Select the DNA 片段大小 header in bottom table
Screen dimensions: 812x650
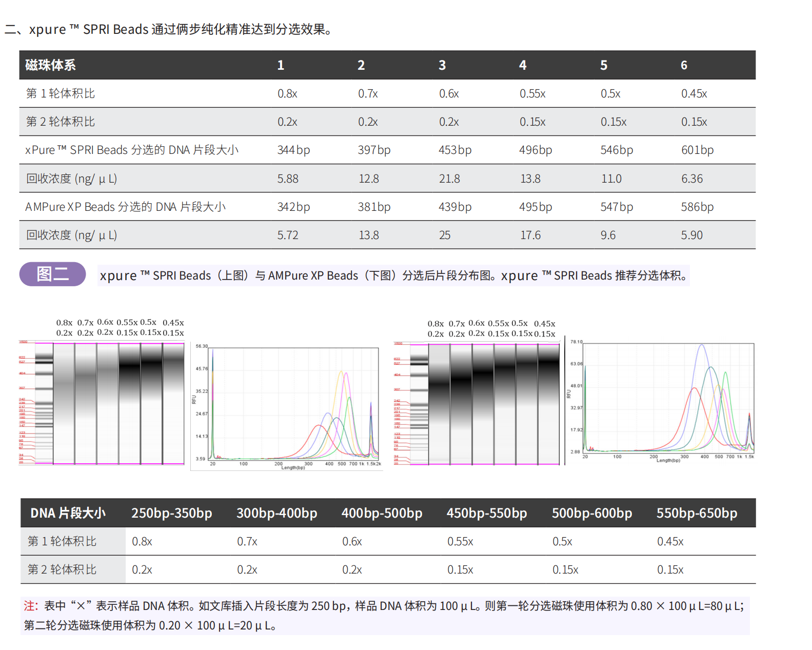click(68, 513)
